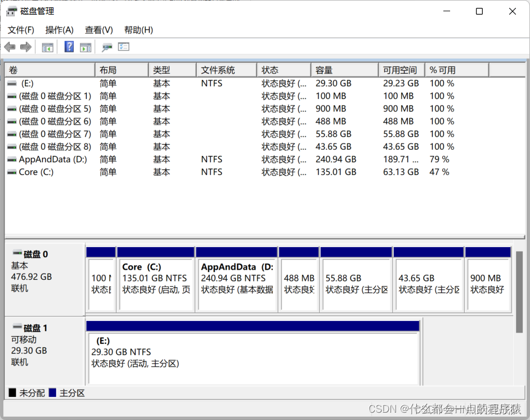Click the 29.23 GB free space cell
This screenshot has width=530, height=420.
(401, 83)
